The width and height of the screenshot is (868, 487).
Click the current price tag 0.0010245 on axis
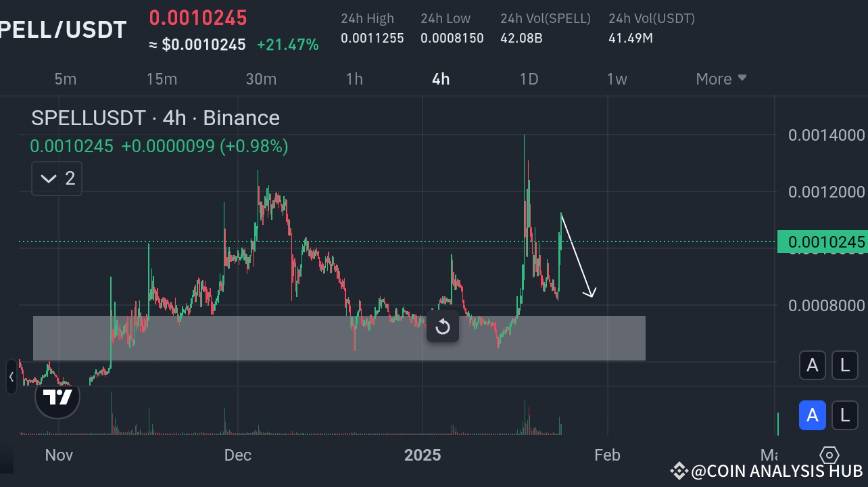pos(822,241)
